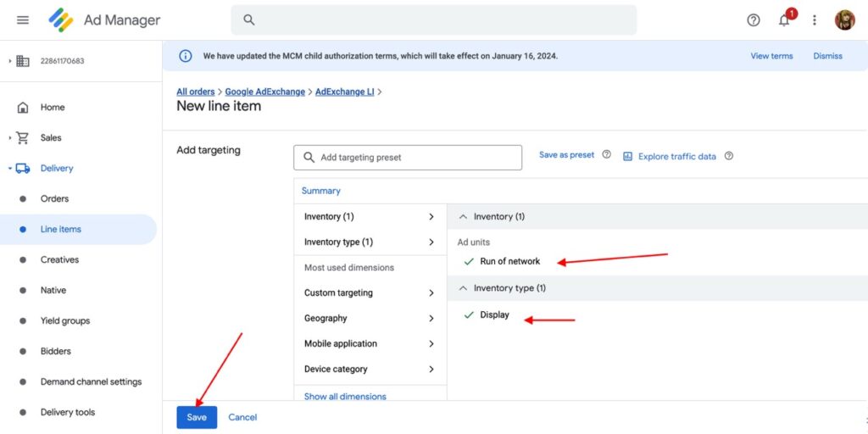Image resolution: width=868 pixels, height=434 pixels.
Task: Click the Save button
Action: [x=197, y=417]
